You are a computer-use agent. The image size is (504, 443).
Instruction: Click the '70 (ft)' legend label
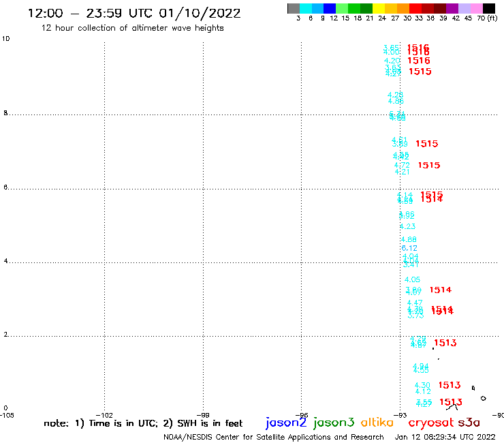coord(487,18)
